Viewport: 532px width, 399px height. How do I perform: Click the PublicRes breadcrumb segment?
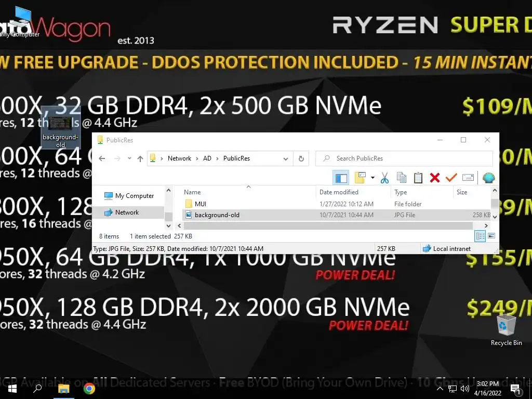(x=236, y=158)
